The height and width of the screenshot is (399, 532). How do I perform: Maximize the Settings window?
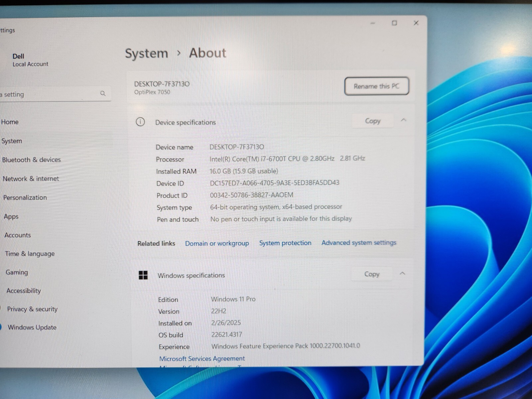[x=394, y=23]
